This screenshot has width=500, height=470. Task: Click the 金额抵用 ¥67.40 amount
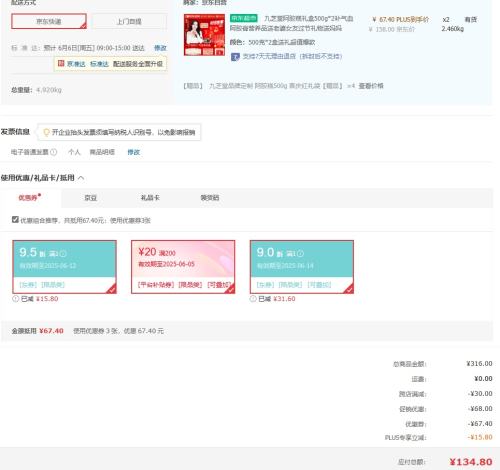coord(51,331)
